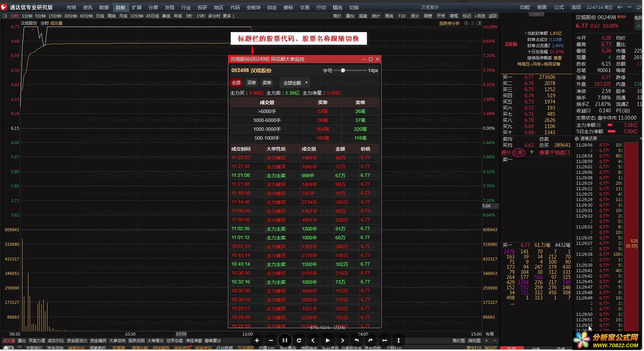Click the rotate refresh icon
Viewport: 644px width, 351px height.
(299, 340)
